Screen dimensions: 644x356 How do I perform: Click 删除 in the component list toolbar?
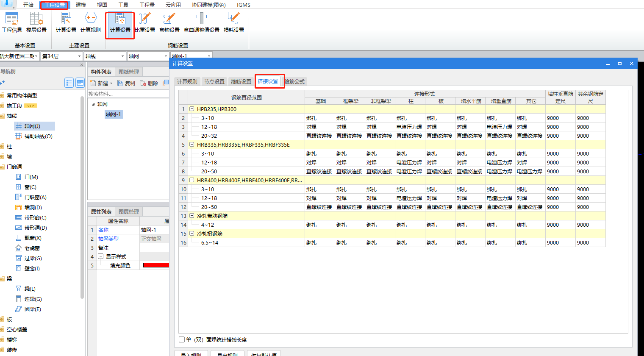[149, 83]
